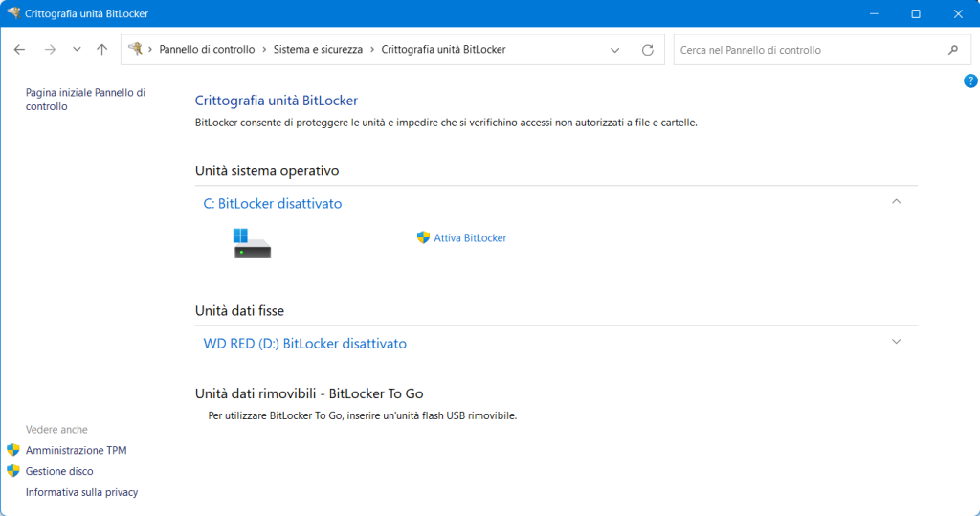980x516 pixels.
Task: Collapse the C: BitLocker drive section
Action: [896, 202]
